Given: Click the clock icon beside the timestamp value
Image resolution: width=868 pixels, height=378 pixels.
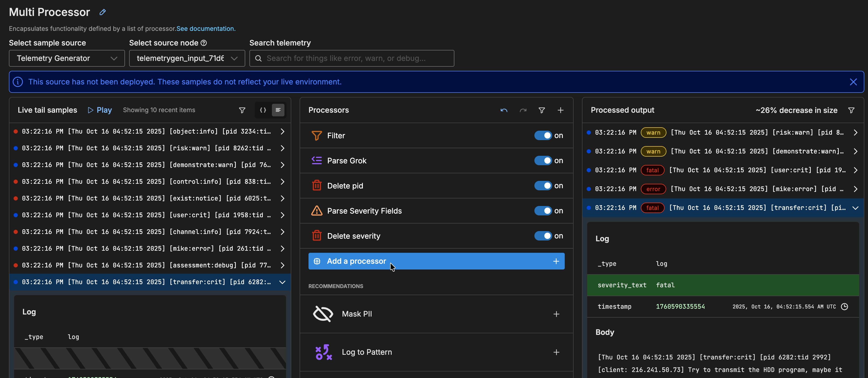Looking at the screenshot, I should pyautogui.click(x=844, y=307).
